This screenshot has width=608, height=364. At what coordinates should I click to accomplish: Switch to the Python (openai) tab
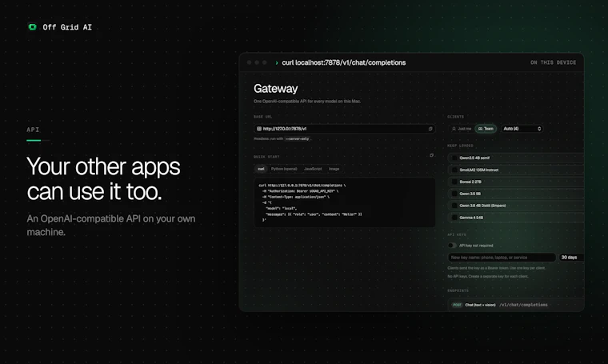(x=284, y=169)
